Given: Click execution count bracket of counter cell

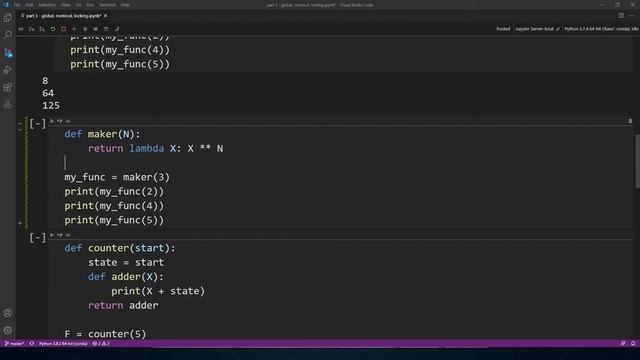Looking at the screenshot, I should (x=38, y=238).
